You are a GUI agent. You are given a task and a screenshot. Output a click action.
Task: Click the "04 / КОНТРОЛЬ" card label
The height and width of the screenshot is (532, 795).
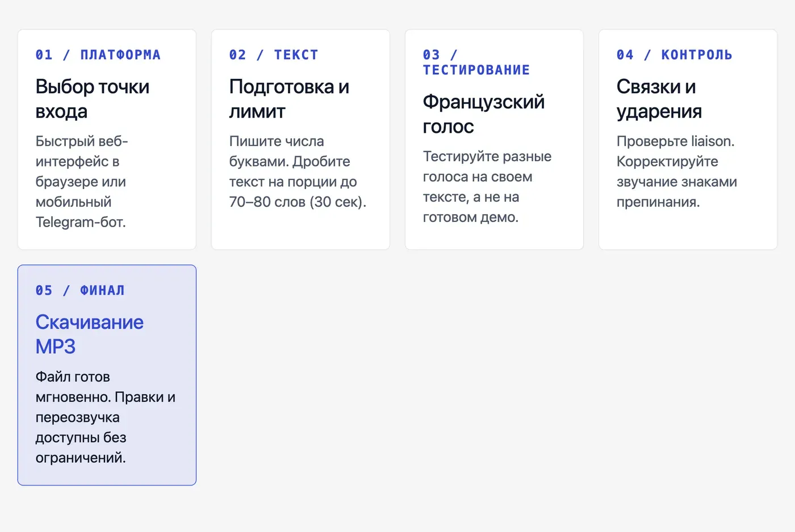pos(674,55)
